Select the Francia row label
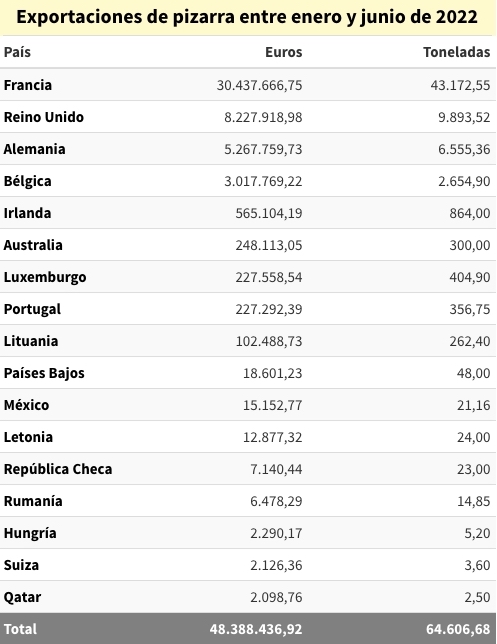Viewport: 497px width, 644px height. tap(28, 85)
